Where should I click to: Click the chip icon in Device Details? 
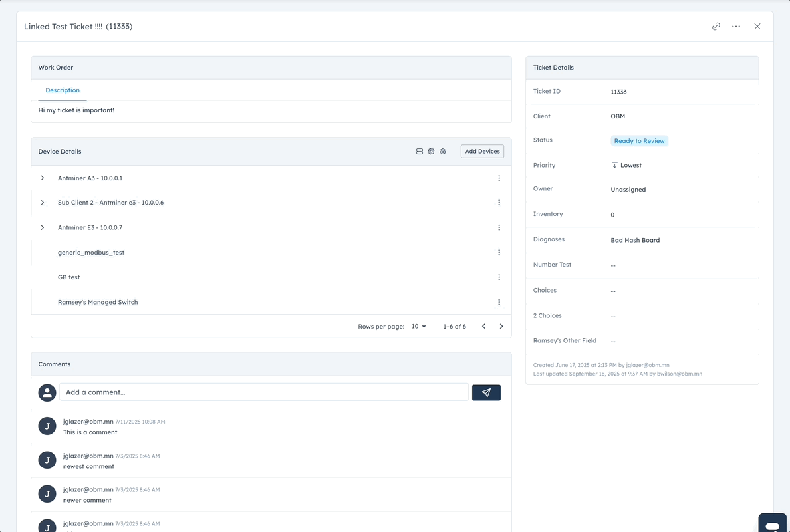pos(431,152)
